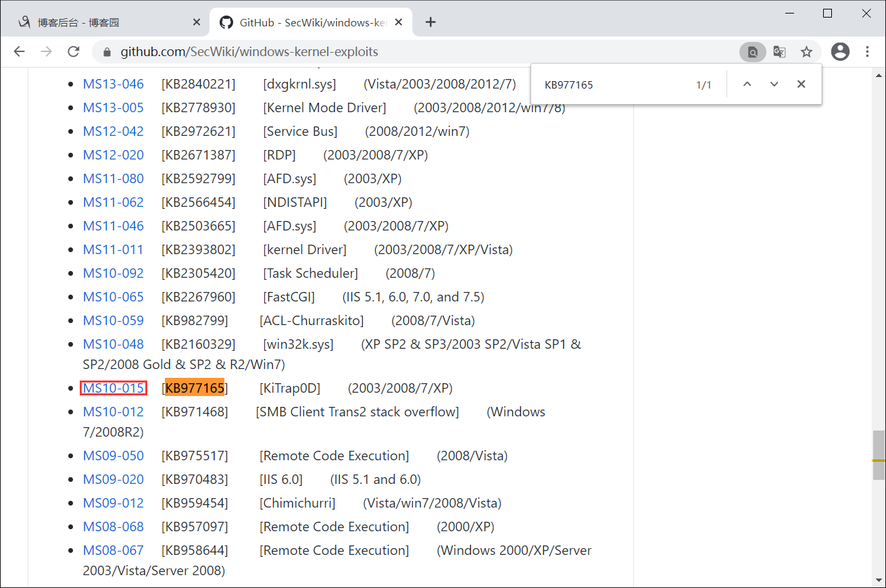Click the [win32k.sys] text

(x=298, y=344)
